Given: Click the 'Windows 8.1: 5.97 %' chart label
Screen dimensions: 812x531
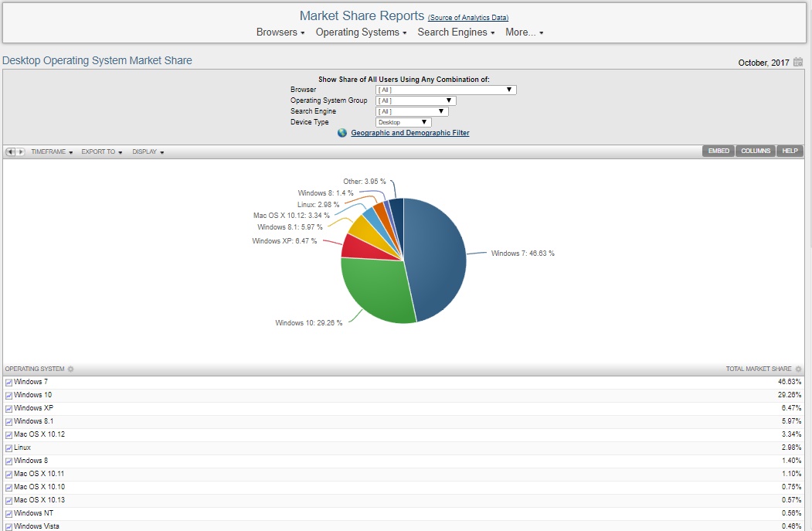Looking at the screenshot, I should click(290, 227).
